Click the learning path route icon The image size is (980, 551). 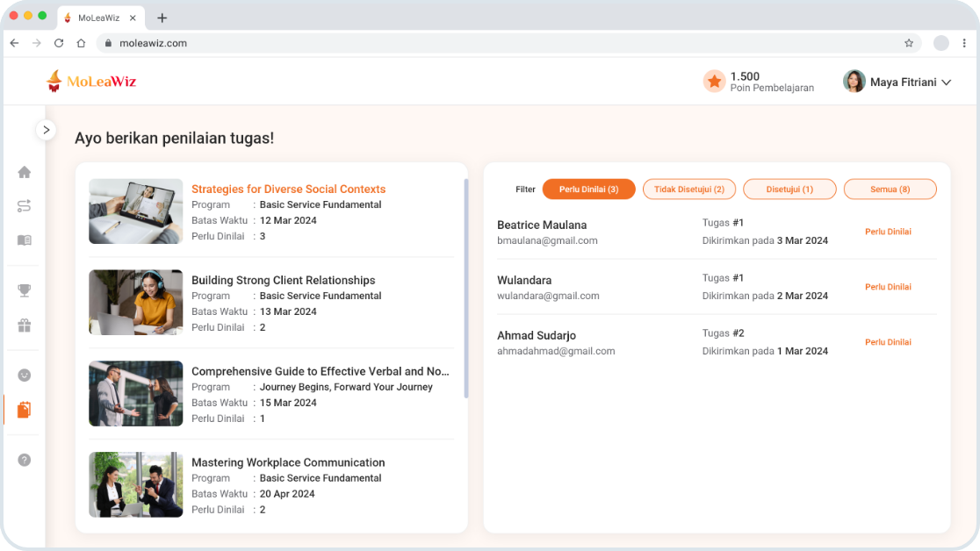[25, 206]
